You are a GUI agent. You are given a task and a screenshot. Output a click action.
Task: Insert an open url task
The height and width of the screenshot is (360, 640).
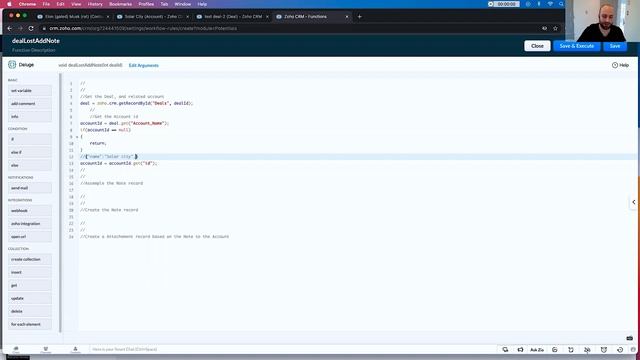[30, 237]
